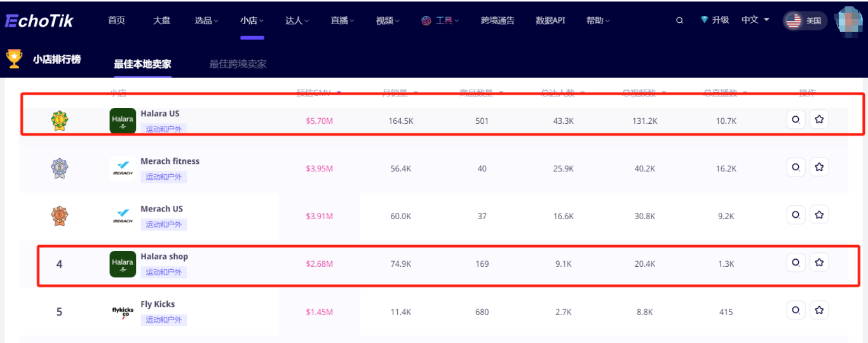868x343 pixels.
Task: Open the user avatar at top right
Action: coord(850,21)
